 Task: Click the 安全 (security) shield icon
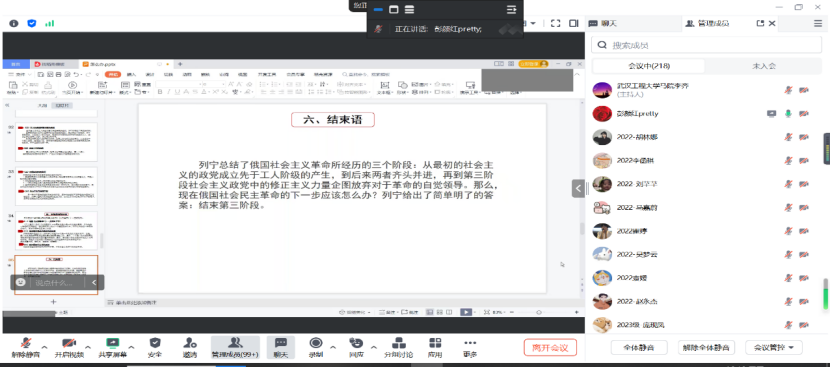[x=155, y=343]
